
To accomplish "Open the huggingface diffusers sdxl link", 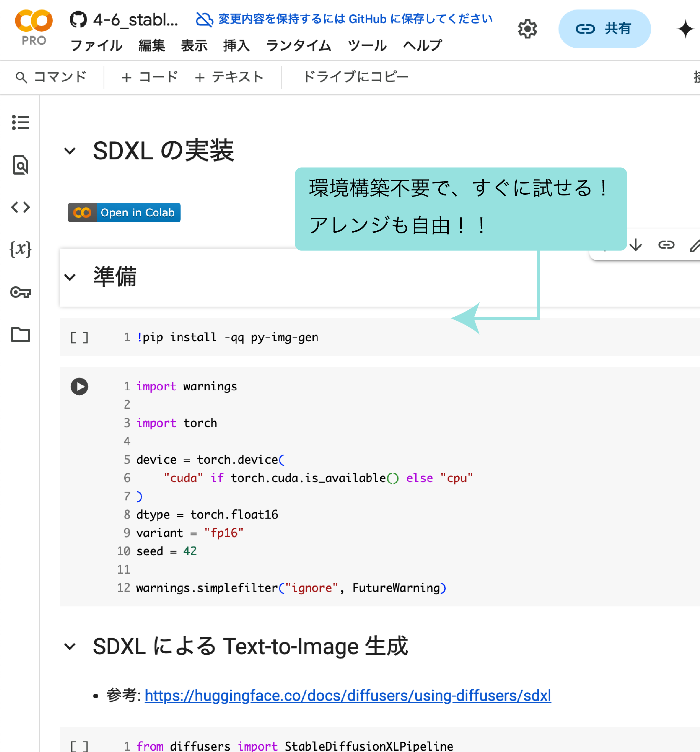I will [348, 695].
